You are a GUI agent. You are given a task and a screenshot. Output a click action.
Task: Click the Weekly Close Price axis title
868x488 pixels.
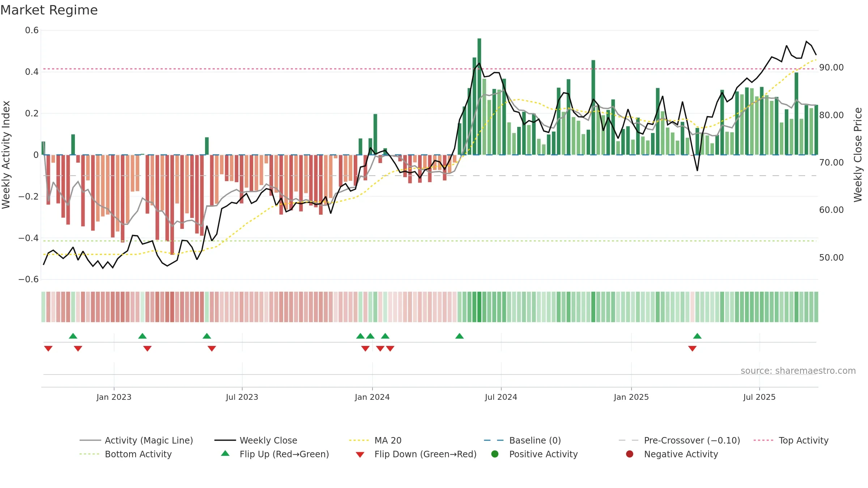pos(858,155)
